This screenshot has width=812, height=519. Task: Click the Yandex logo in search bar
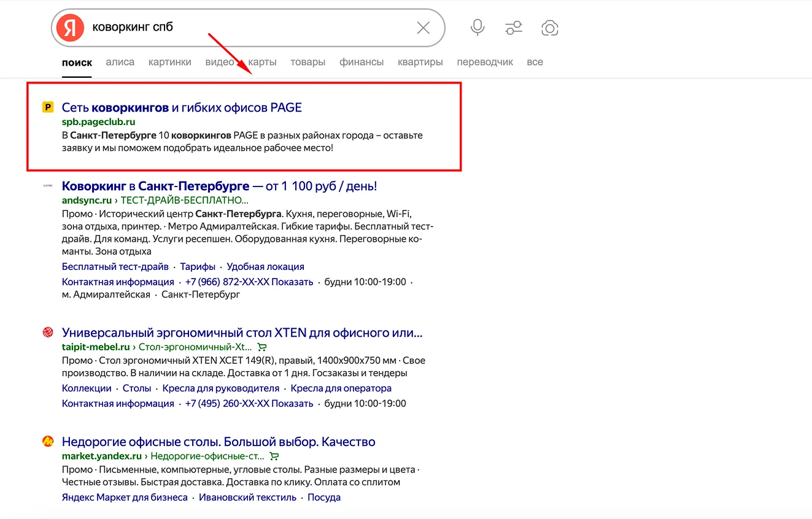(70, 28)
